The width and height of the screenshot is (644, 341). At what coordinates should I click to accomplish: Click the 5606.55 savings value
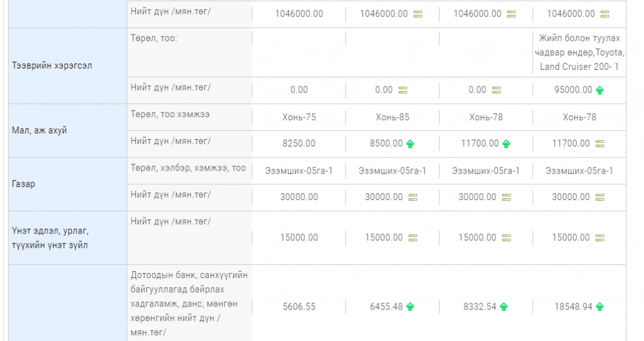pyautogui.click(x=299, y=307)
